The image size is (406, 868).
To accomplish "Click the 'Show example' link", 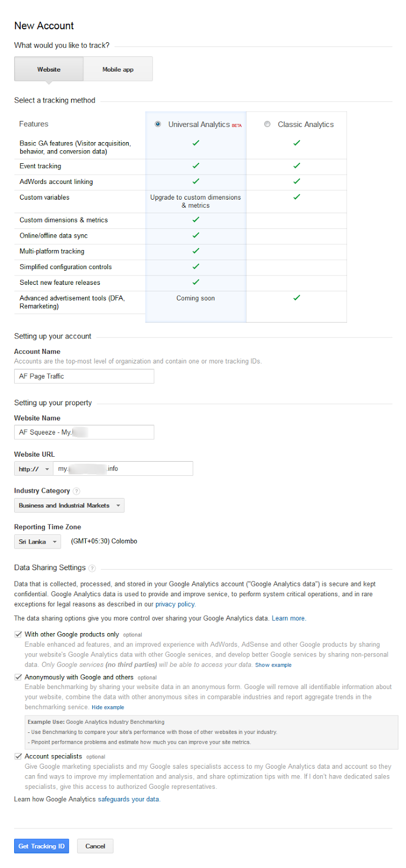I will pyautogui.click(x=273, y=665).
